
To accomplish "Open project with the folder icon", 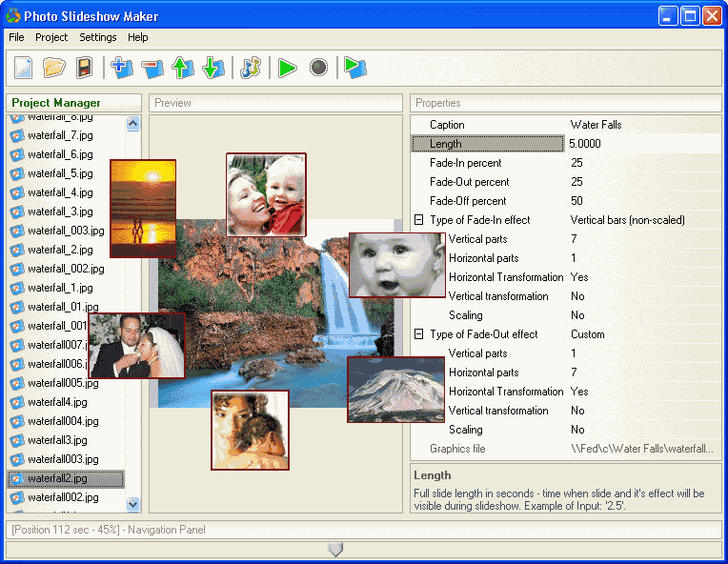I will click(x=54, y=68).
